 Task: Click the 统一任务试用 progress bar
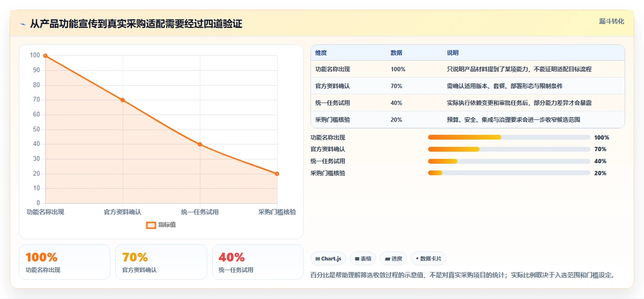click(x=509, y=161)
